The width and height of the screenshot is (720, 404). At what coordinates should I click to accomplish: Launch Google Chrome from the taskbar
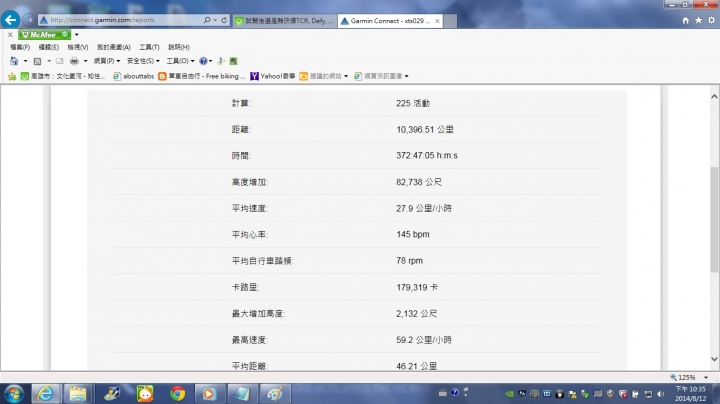click(x=178, y=393)
